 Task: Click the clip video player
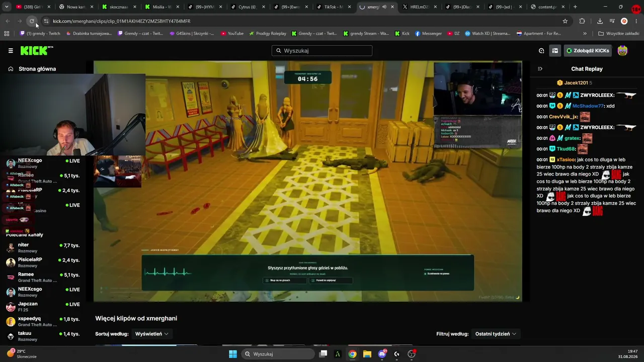pyautogui.click(x=308, y=181)
